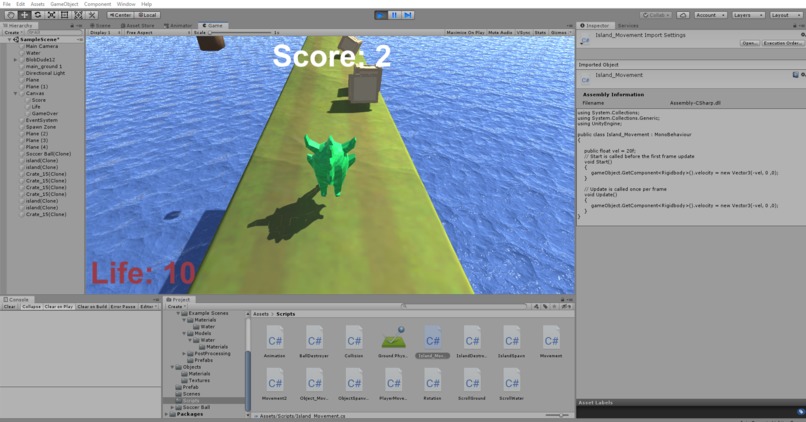Select the Hand tool in the toolbar
This screenshot has height=422, width=806.
pos(11,15)
